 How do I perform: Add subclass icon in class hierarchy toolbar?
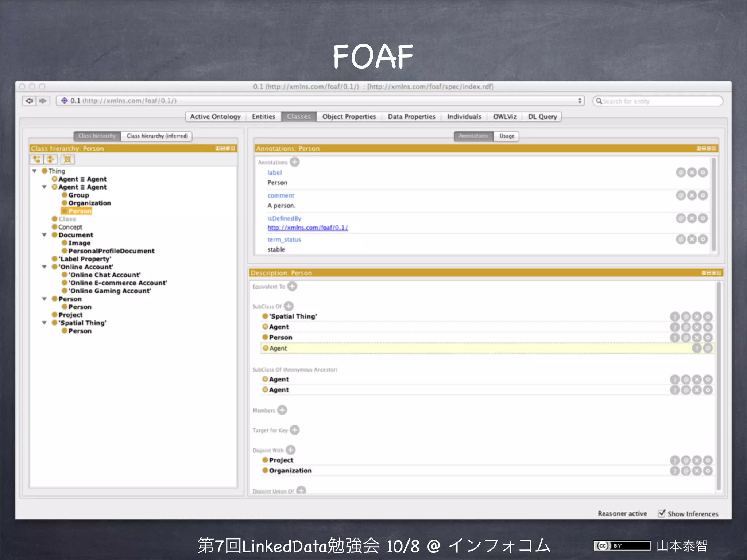[36, 159]
